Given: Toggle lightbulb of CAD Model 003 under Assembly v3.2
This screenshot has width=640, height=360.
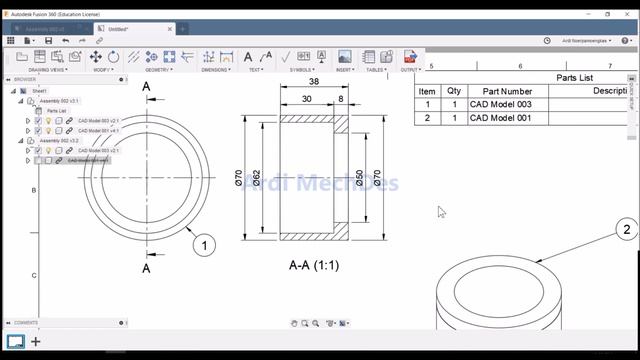Looking at the screenshot, I should click(x=48, y=151).
